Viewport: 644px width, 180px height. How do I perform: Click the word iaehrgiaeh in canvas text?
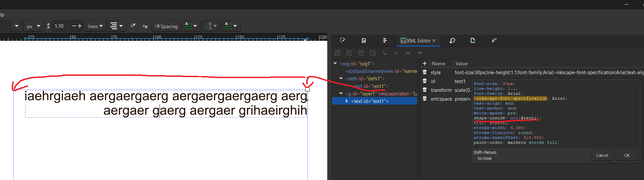pos(55,96)
